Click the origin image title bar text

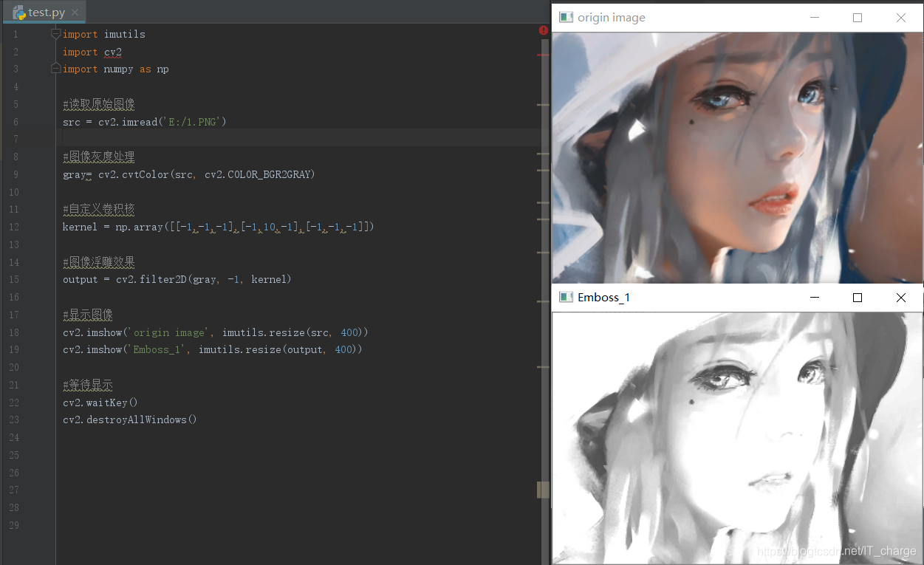click(612, 18)
